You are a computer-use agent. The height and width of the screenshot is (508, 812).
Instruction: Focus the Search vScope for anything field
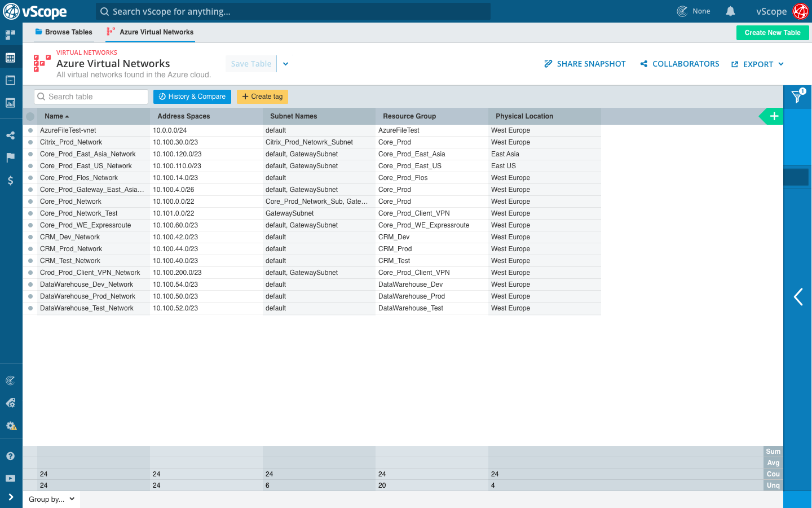click(x=293, y=11)
